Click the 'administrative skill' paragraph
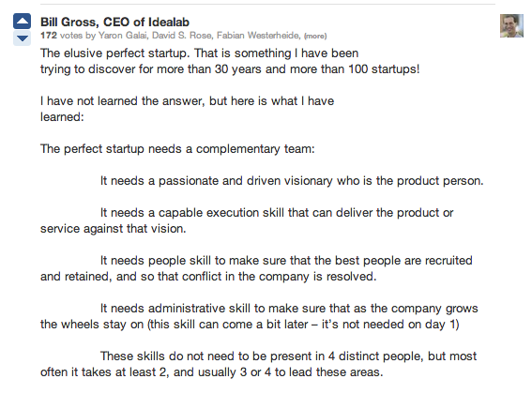 [259, 316]
